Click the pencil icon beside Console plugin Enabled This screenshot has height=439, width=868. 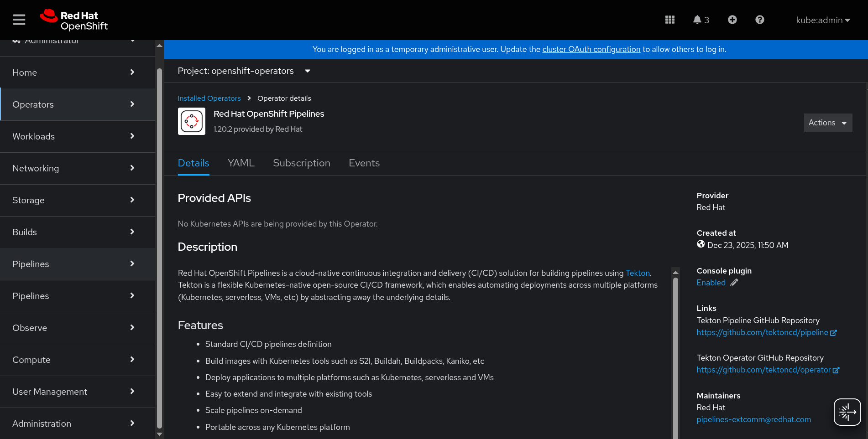[x=734, y=283]
